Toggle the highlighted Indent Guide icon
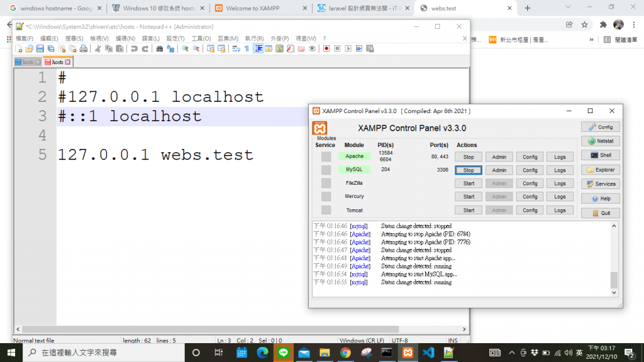 pos(258,49)
